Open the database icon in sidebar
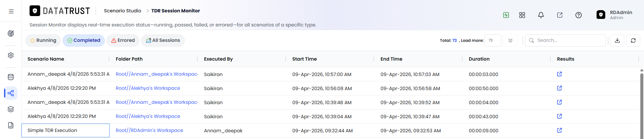The width and height of the screenshot is (644, 139). tap(11, 77)
